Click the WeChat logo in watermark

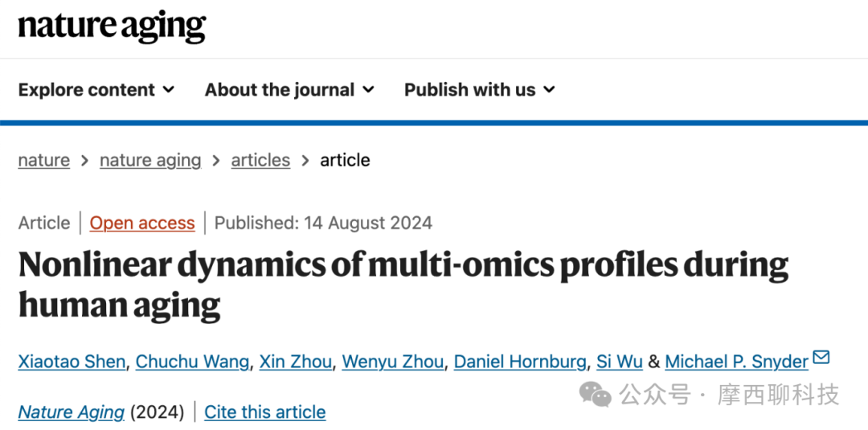[x=595, y=395]
